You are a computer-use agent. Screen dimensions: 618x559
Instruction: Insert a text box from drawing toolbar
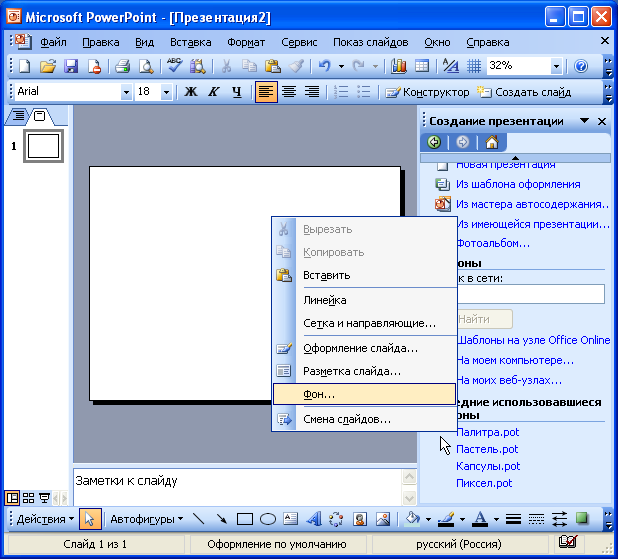click(290, 519)
